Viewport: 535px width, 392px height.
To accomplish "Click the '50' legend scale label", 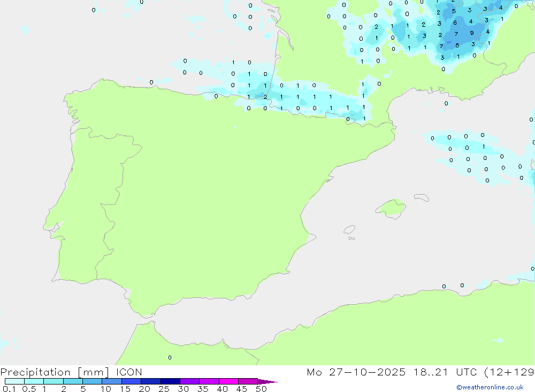I will (261, 389).
